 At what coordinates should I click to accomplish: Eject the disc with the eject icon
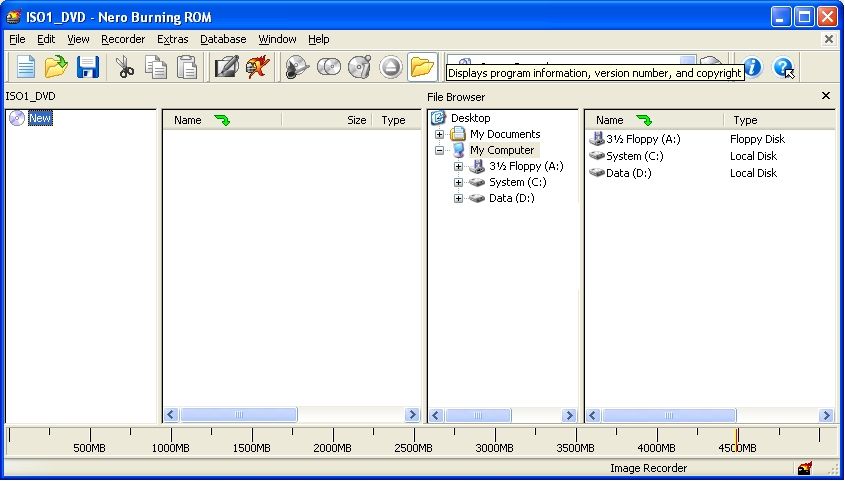[x=391, y=67]
